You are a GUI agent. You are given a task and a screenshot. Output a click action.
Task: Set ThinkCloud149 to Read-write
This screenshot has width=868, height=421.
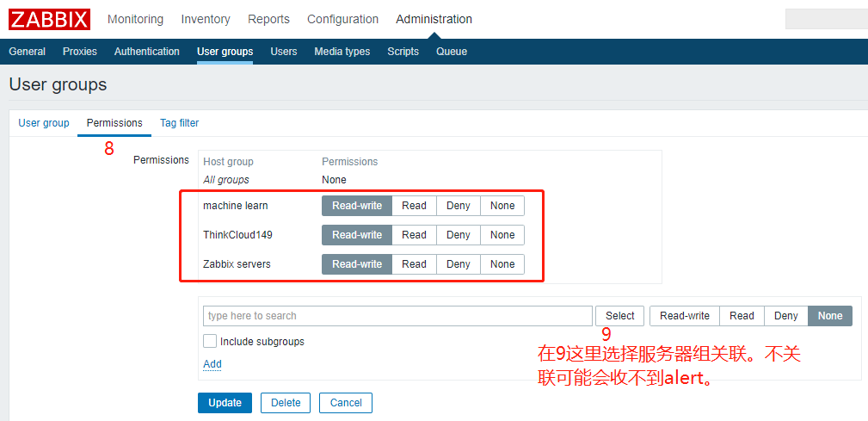(x=357, y=235)
